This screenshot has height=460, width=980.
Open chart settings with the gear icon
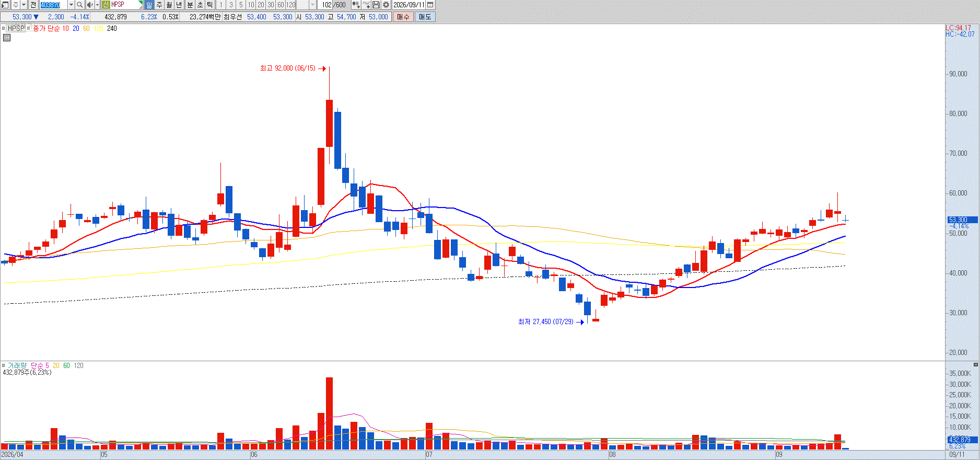[386, 5]
